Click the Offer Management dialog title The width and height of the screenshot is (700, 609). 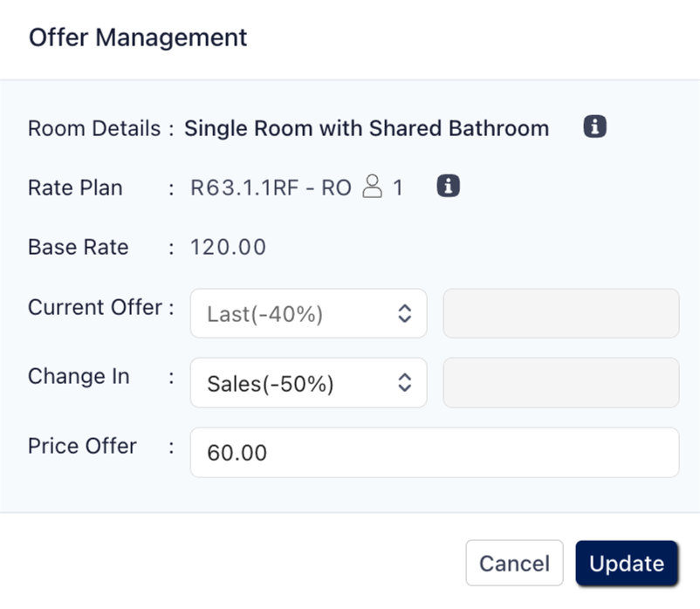(x=138, y=38)
